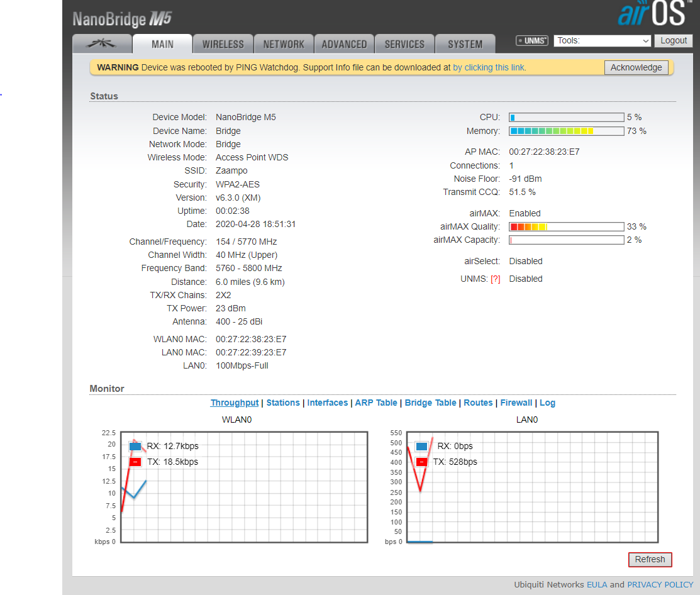The width and height of the screenshot is (700, 595).
Task: Click the Channel/Frequency value 154 / 5770 MHz
Action: [x=247, y=242]
